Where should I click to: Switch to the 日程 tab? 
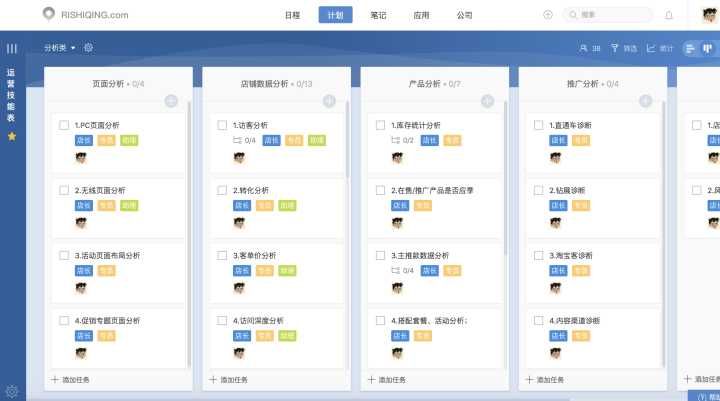[292, 15]
